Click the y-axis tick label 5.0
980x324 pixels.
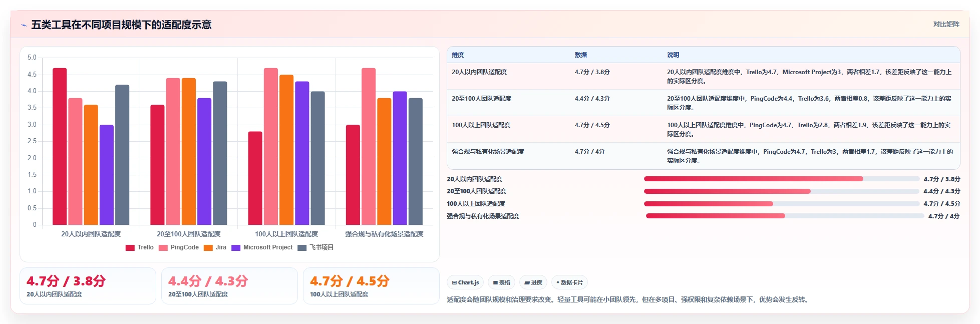(32, 58)
